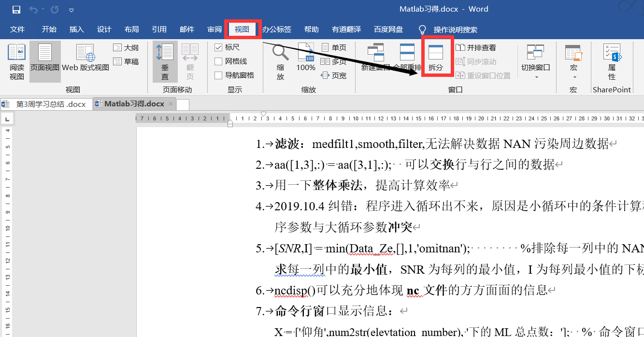Click 并排查看 view side by side

click(476, 47)
